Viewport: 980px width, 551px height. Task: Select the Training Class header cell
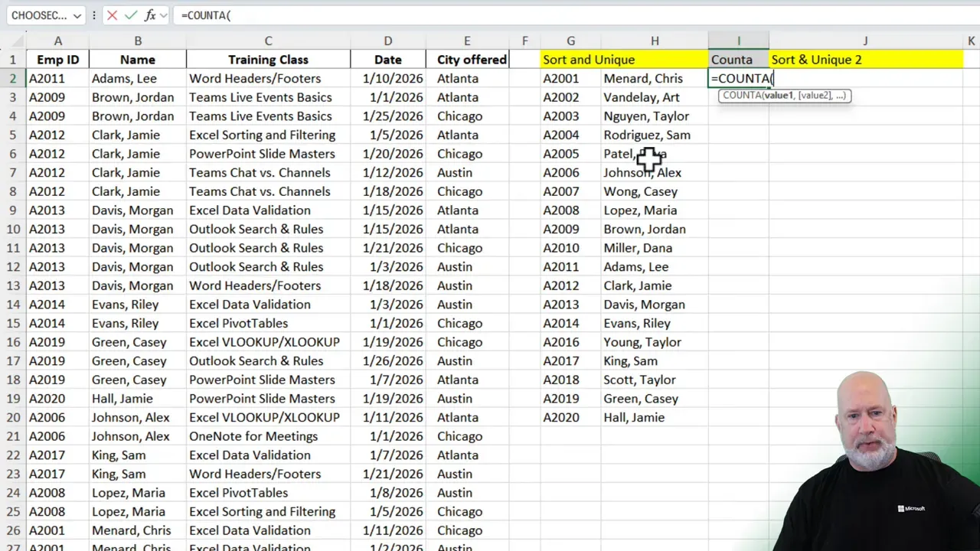pos(268,59)
